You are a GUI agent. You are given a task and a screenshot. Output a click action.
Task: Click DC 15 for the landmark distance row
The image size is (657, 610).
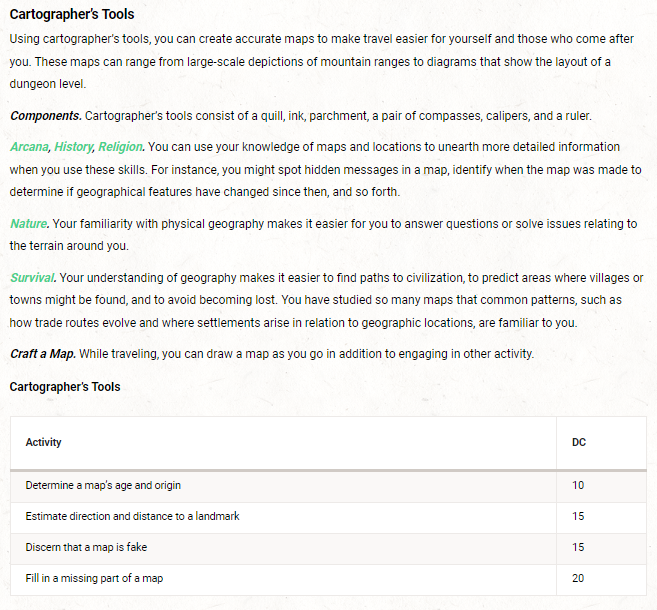pyautogui.click(x=577, y=516)
